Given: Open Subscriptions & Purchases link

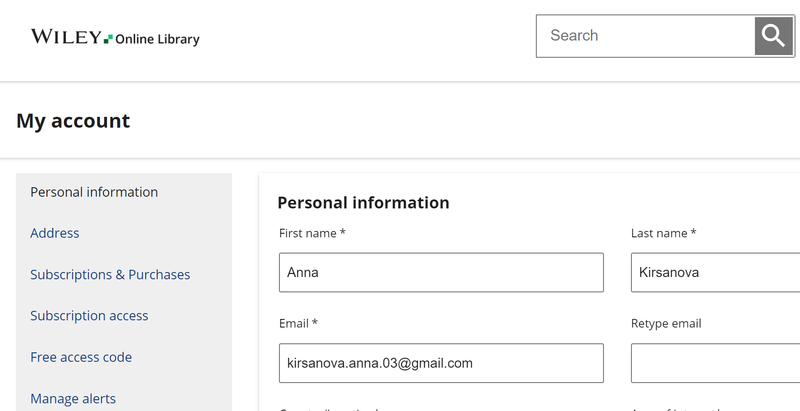Looking at the screenshot, I should point(110,274).
